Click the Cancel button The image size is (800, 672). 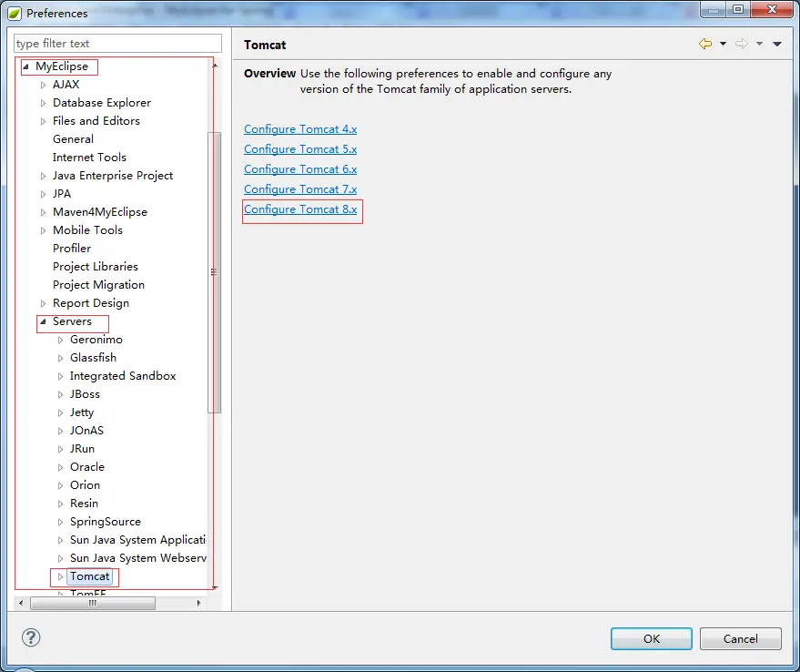click(740, 639)
